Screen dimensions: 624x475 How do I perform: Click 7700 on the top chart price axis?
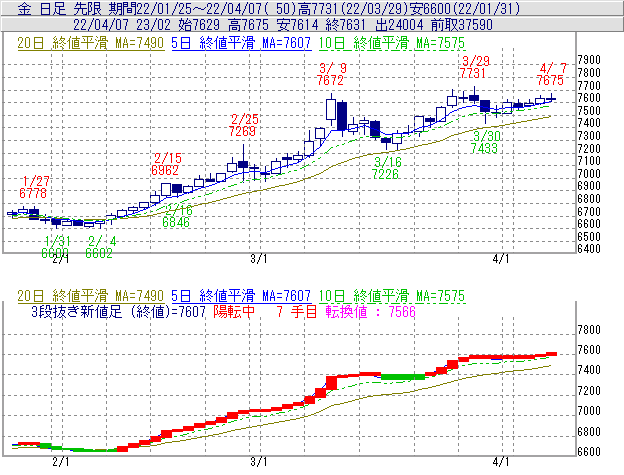pyautogui.click(x=589, y=86)
